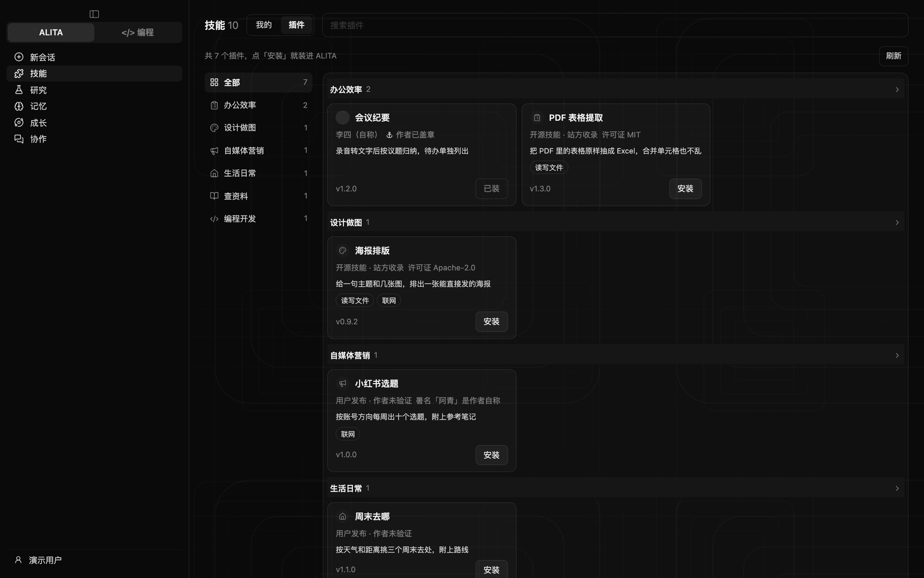
Task: Click the 自媒体营销 megaphone icon in category list
Action: [214, 151]
